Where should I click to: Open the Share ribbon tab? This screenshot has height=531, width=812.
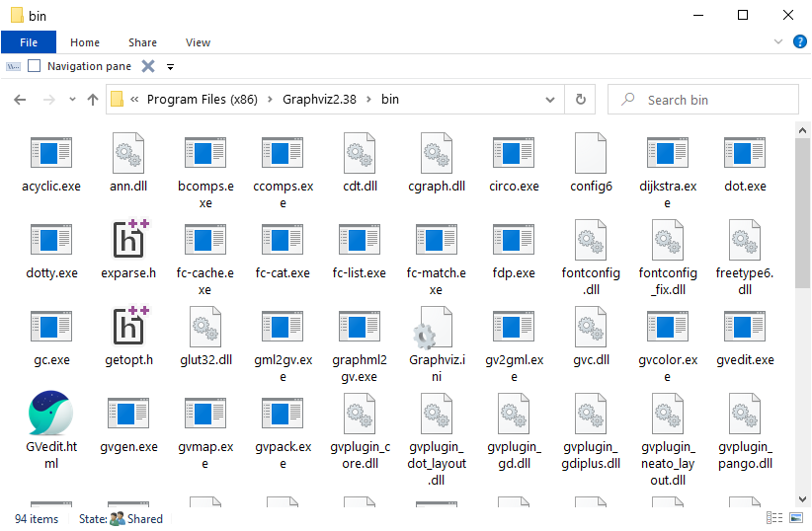(x=142, y=42)
